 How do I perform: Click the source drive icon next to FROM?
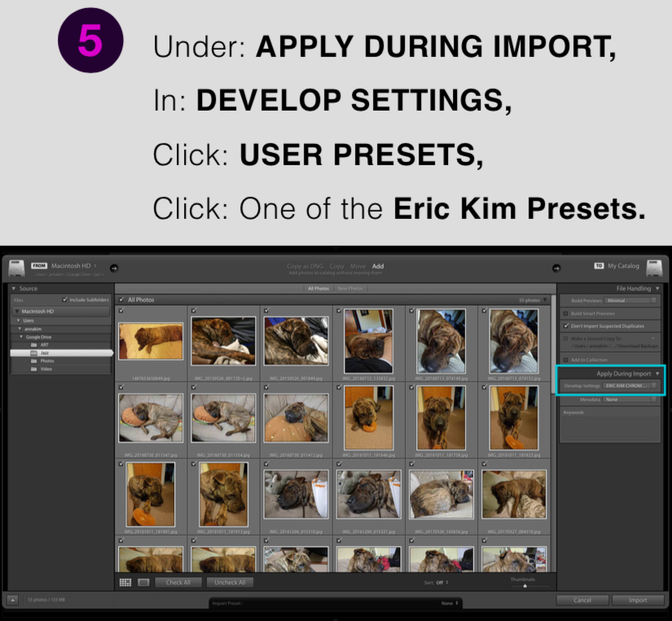[16, 268]
